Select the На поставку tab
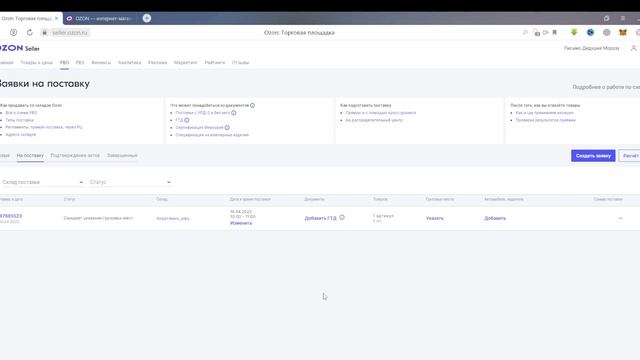640x360 pixels. (30, 156)
